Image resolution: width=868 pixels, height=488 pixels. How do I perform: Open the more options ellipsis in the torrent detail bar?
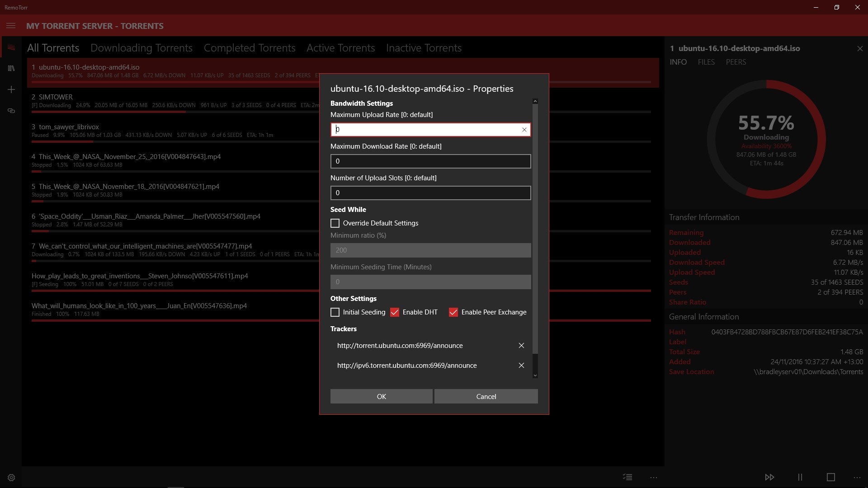click(857, 477)
